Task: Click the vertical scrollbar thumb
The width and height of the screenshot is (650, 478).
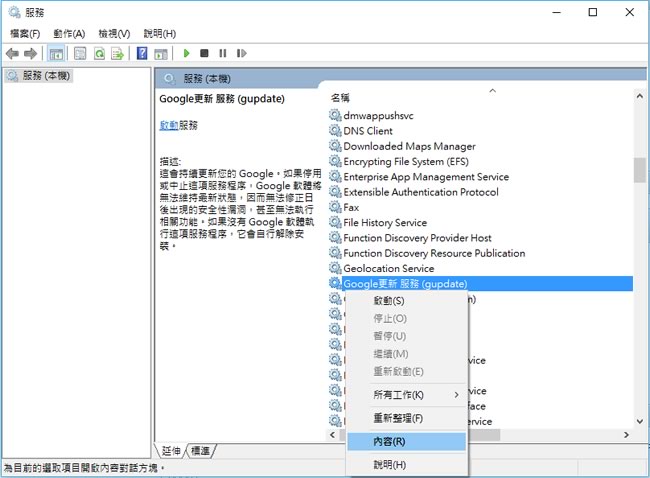Action: 640,170
